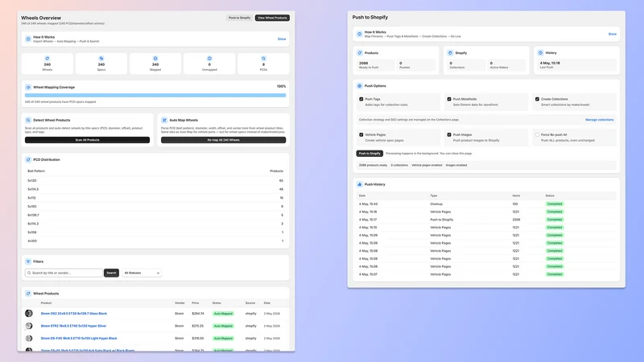Click the PCD Distribution section icon

(x=28, y=159)
